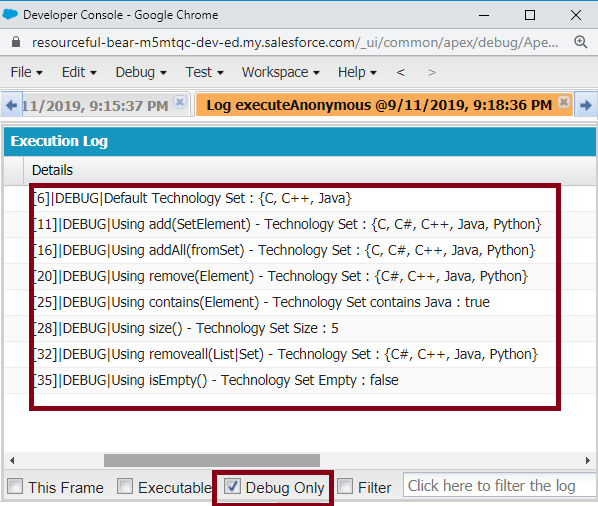The height and width of the screenshot is (506, 598).
Task: Click the filter the log input field
Action: [x=500, y=486]
